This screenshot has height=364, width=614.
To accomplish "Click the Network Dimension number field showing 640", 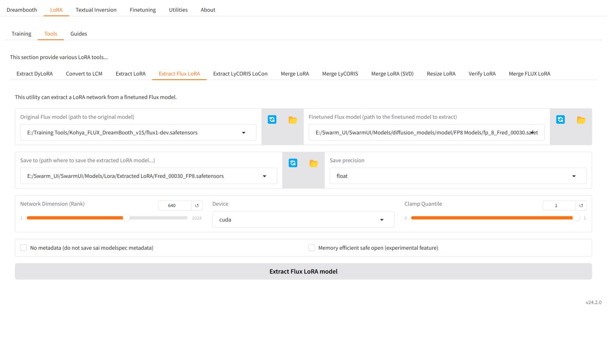I will pos(175,205).
